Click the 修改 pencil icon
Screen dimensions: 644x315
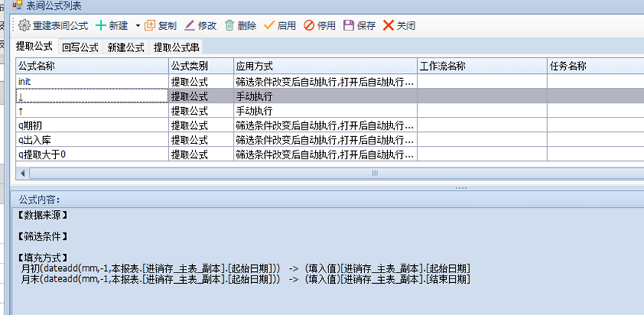click(190, 25)
